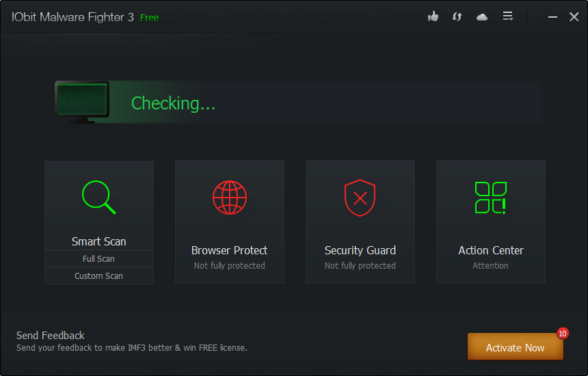This screenshot has width=588, height=376.
Task: Start a Smart Scan
Action: coord(99,241)
